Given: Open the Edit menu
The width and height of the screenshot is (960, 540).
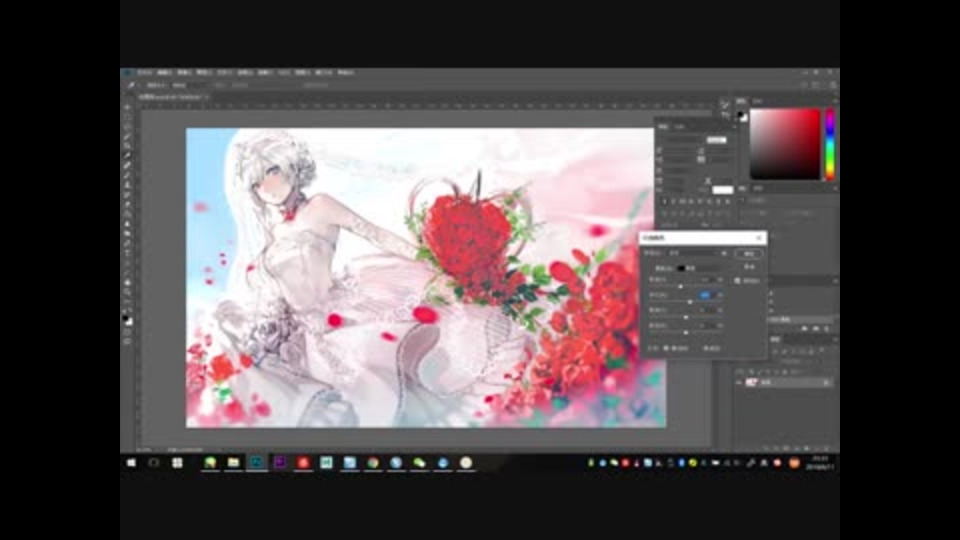Looking at the screenshot, I should point(164,73).
